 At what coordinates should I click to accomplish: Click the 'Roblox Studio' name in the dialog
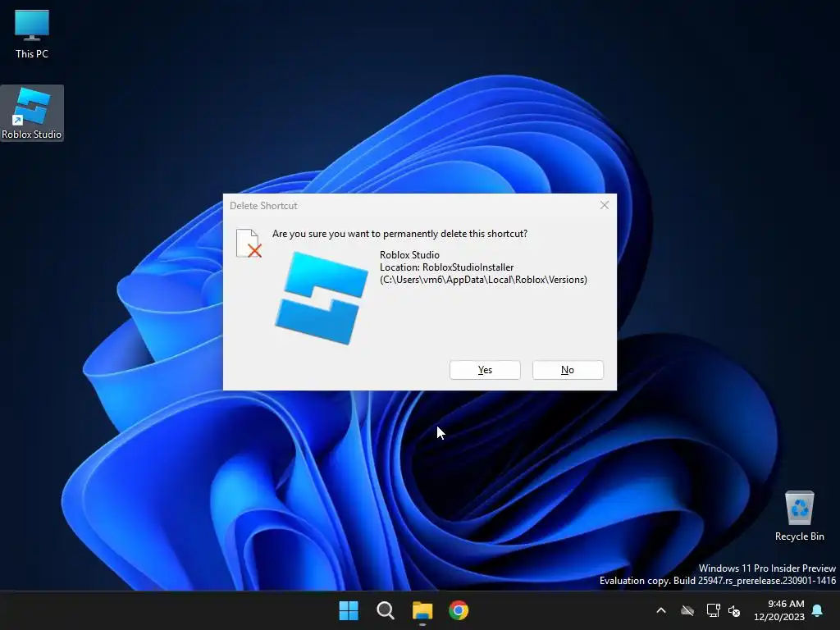[409, 255]
